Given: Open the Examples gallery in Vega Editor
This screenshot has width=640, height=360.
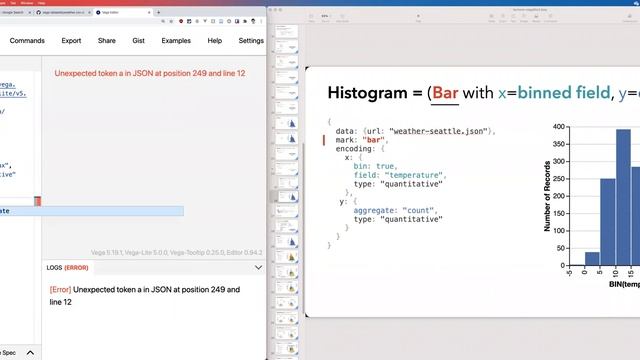Looking at the screenshot, I should click(176, 41).
